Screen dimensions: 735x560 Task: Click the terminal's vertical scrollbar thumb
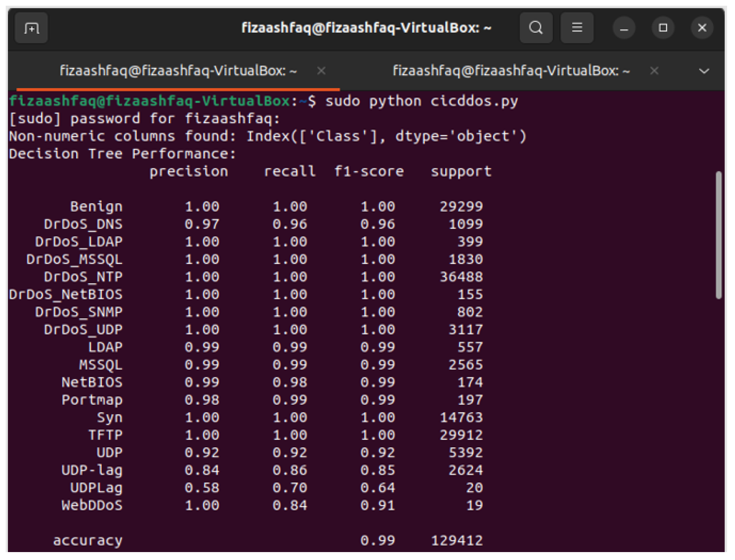[x=718, y=235]
